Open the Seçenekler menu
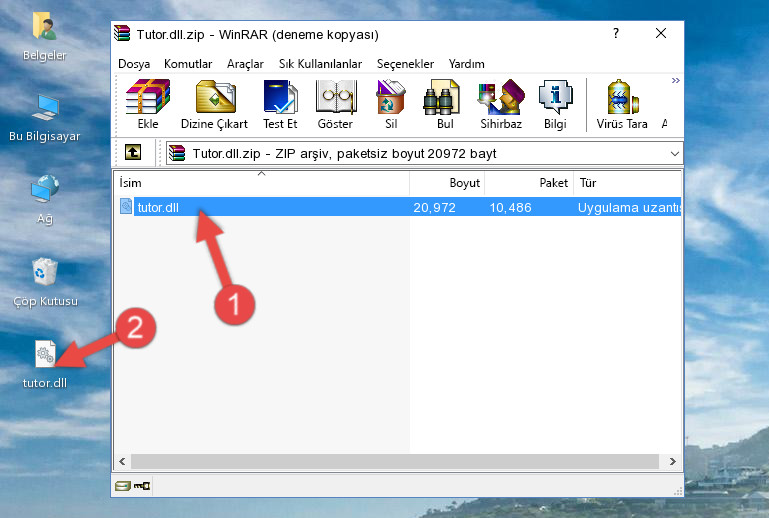Screen dimensions: 769x518 click(405, 64)
